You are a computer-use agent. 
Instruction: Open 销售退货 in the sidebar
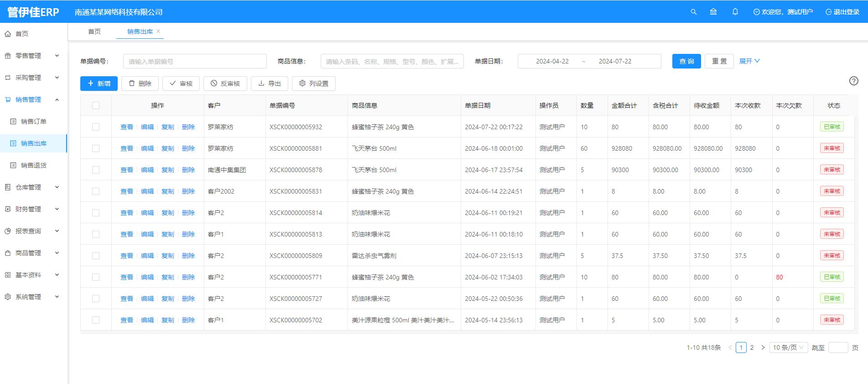[33, 165]
